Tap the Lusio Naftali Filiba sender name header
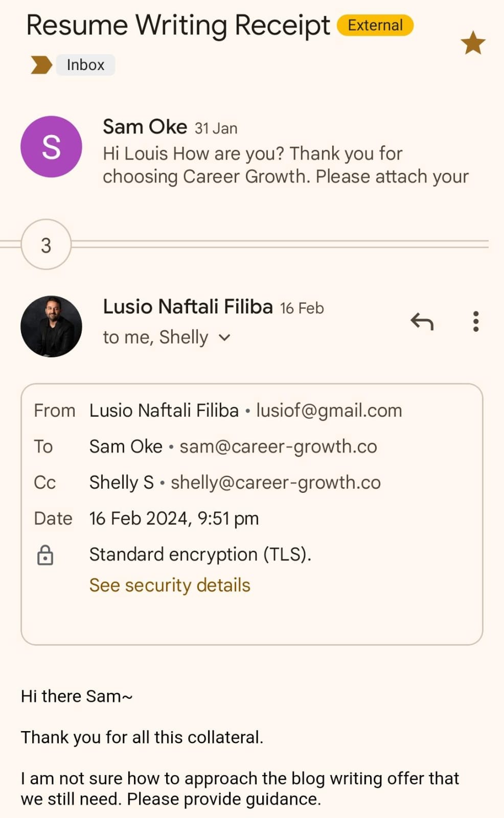504x818 pixels. (x=188, y=307)
